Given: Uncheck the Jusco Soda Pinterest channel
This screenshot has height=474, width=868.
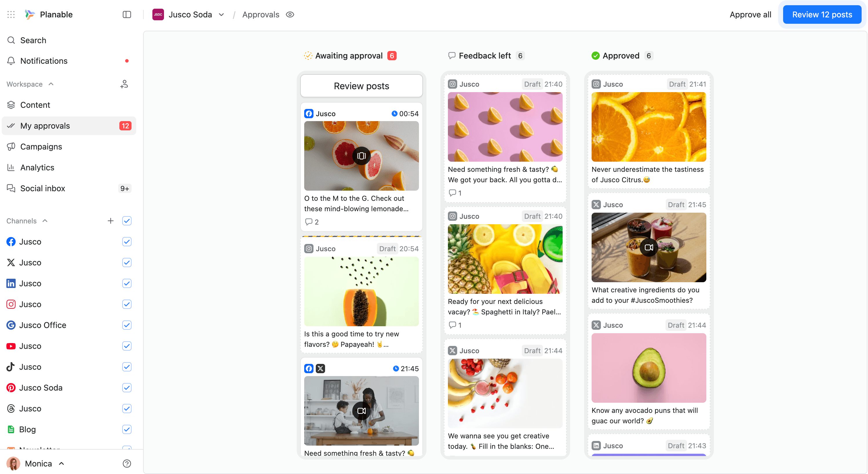Looking at the screenshot, I should tap(127, 388).
